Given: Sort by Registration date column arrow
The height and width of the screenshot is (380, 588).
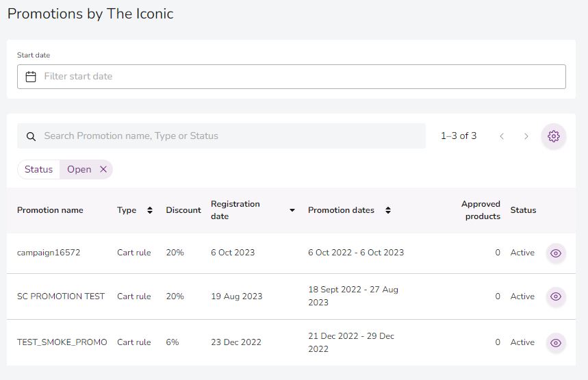Looking at the screenshot, I should (x=292, y=210).
